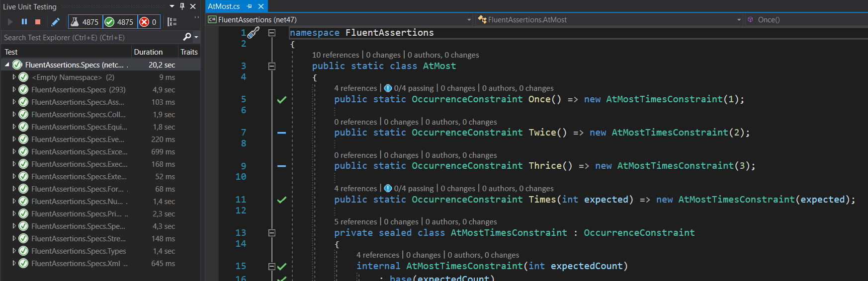The image size is (868, 281).
Task: Click the green coverage checkmark beside Times()
Action: pos(282,200)
